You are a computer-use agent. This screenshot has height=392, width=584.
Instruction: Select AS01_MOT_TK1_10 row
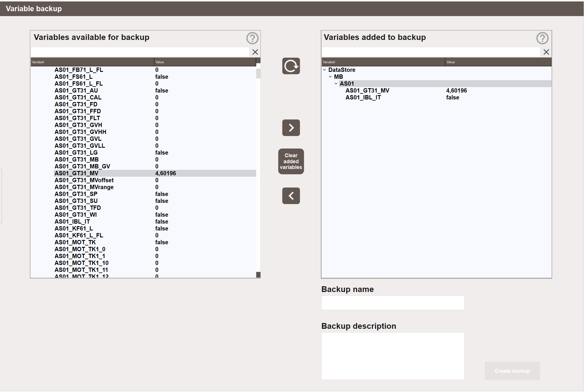pos(155,263)
